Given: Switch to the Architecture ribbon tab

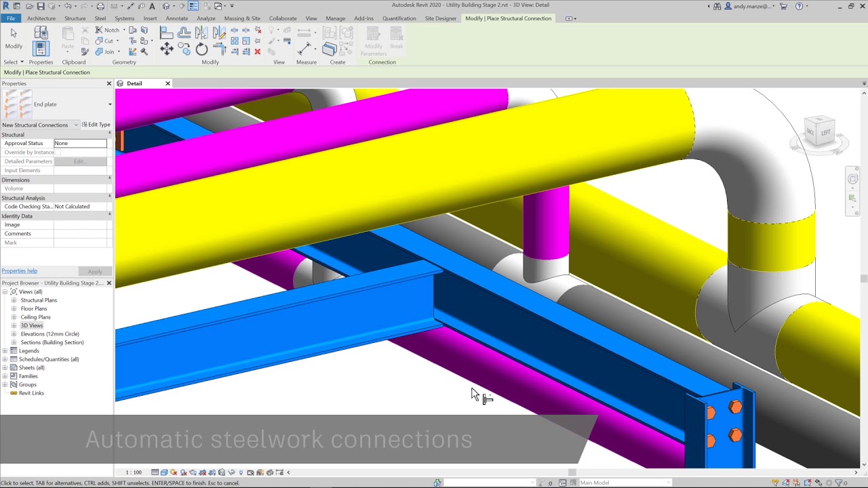Looking at the screenshot, I should point(41,18).
